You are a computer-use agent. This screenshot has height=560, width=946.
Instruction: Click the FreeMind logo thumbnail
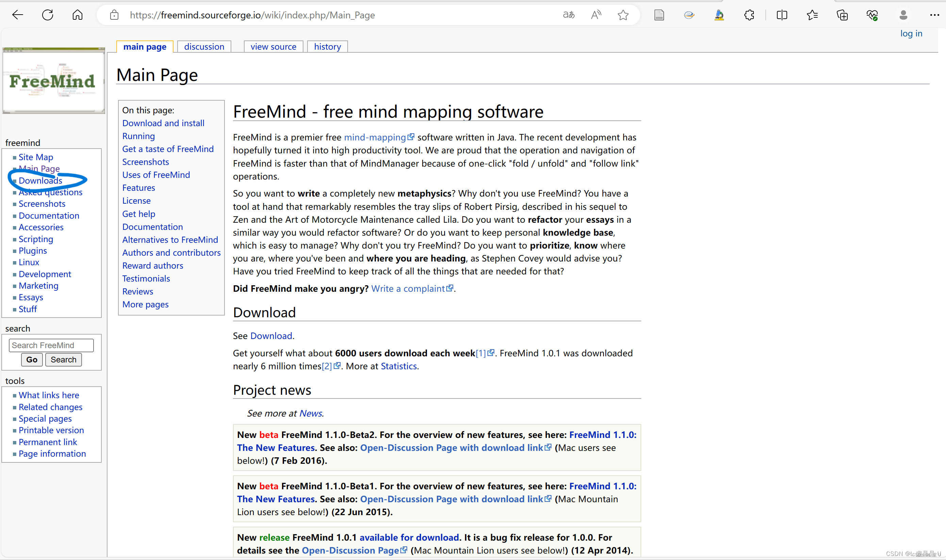pyautogui.click(x=54, y=80)
